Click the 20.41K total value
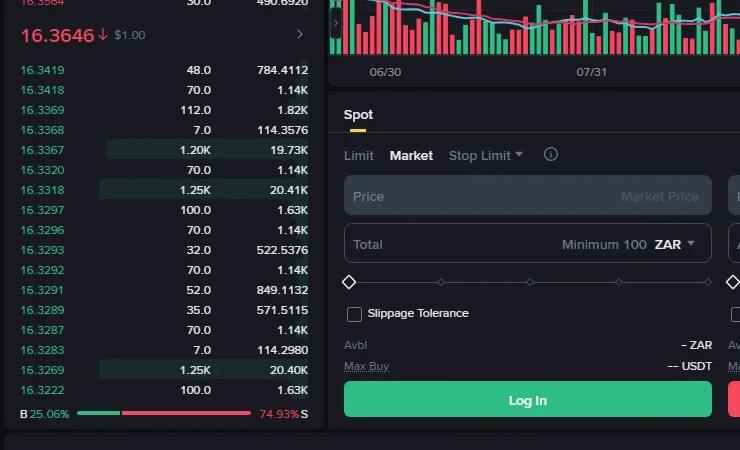The image size is (740, 450). tap(289, 190)
